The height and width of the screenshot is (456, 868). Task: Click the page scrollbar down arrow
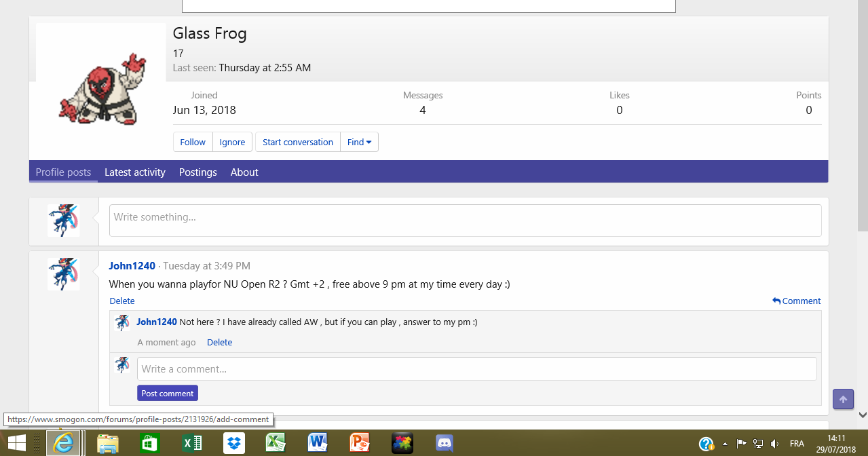(x=863, y=415)
